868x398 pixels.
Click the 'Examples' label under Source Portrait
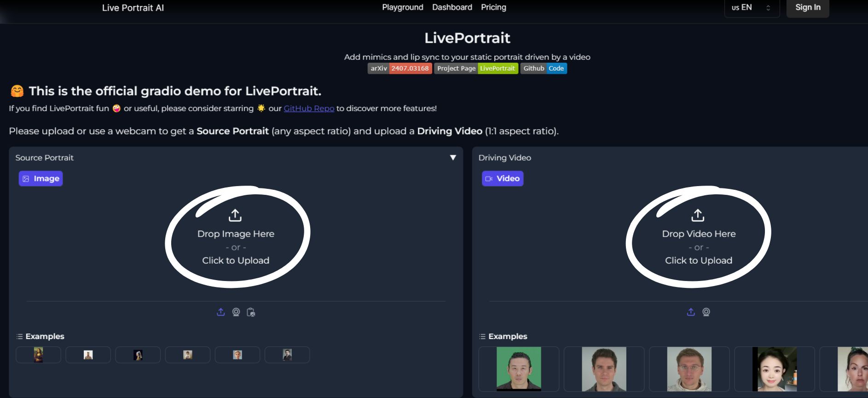(x=45, y=337)
